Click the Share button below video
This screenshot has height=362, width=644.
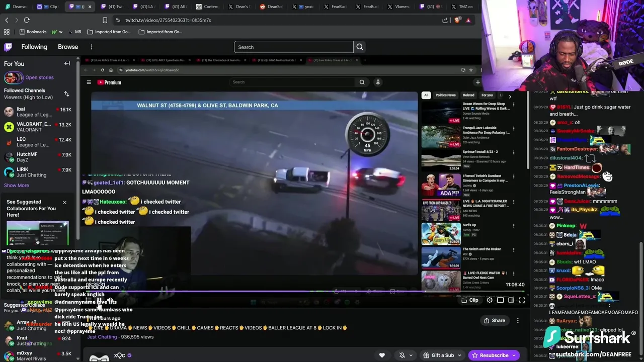(x=495, y=320)
